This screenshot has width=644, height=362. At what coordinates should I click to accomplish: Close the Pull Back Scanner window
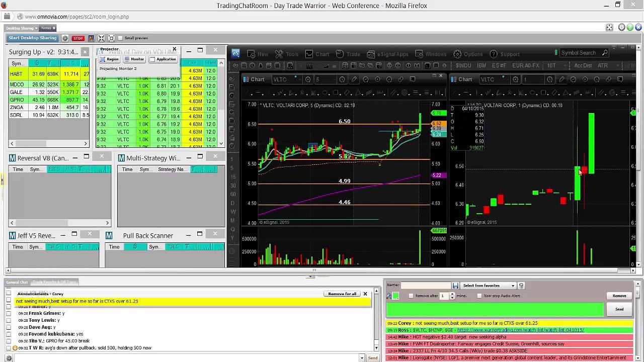[x=215, y=234]
